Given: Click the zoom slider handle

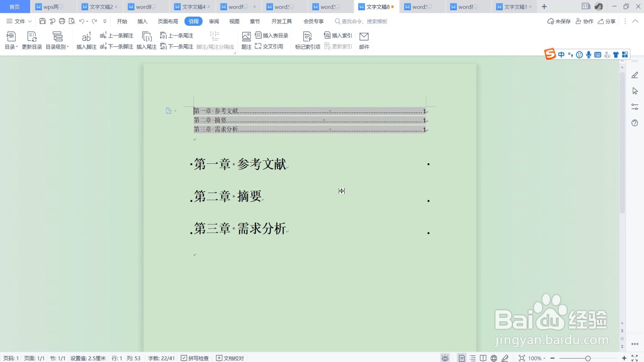Looking at the screenshot, I should point(588,358).
